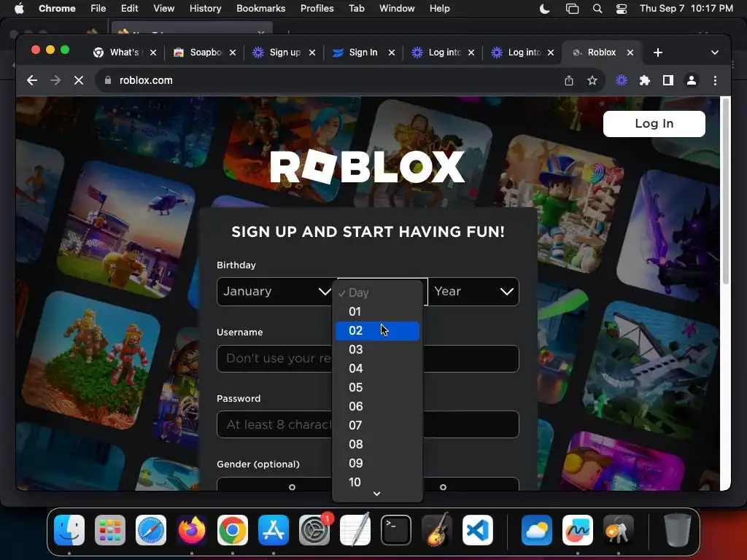
Task: Launch Safari from the dock
Action: pos(151,530)
